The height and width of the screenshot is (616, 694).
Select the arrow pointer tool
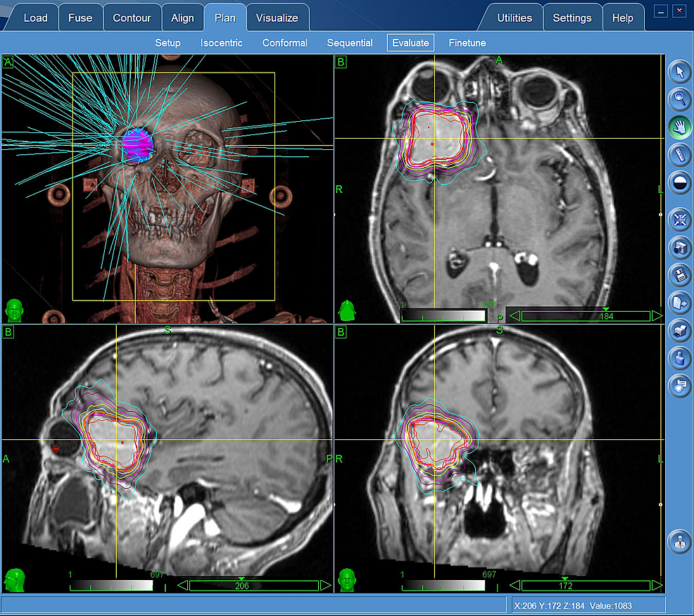tap(679, 71)
